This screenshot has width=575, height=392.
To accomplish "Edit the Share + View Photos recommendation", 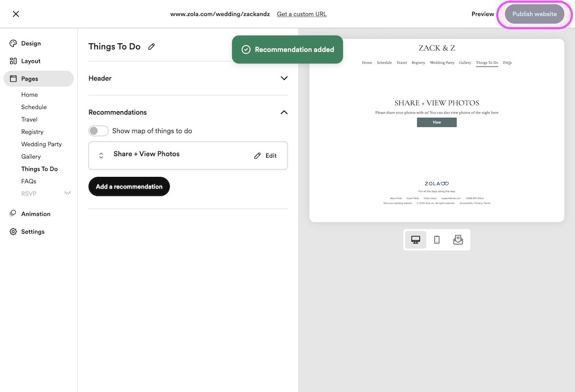I will (x=266, y=156).
